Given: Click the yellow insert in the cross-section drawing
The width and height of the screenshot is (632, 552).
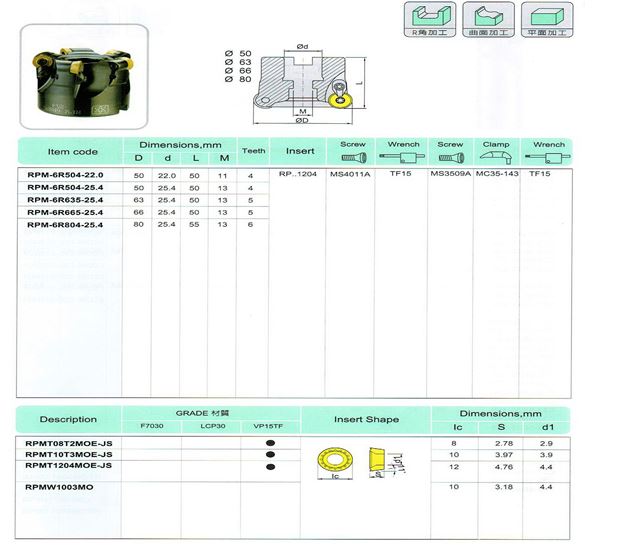Looking at the screenshot, I should pyautogui.click(x=339, y=100).
